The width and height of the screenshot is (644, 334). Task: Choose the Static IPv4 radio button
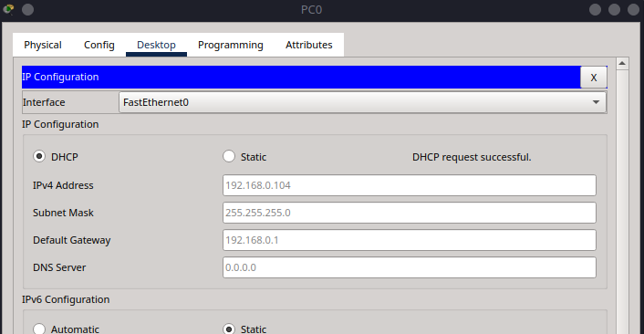pyautogui.click(x=229, y=157)
